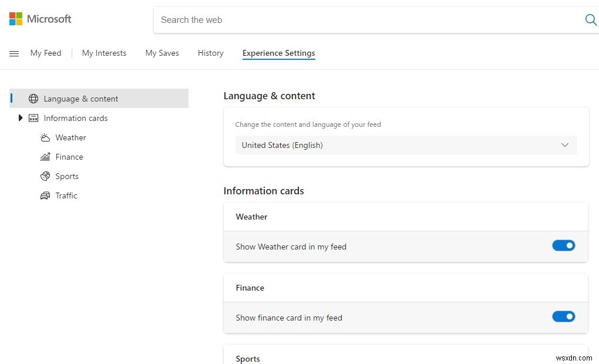The width and height of the screenshot is (599, 364).
Task: Open the United States (English) language dropdown
Action: [x=405, y=145]
